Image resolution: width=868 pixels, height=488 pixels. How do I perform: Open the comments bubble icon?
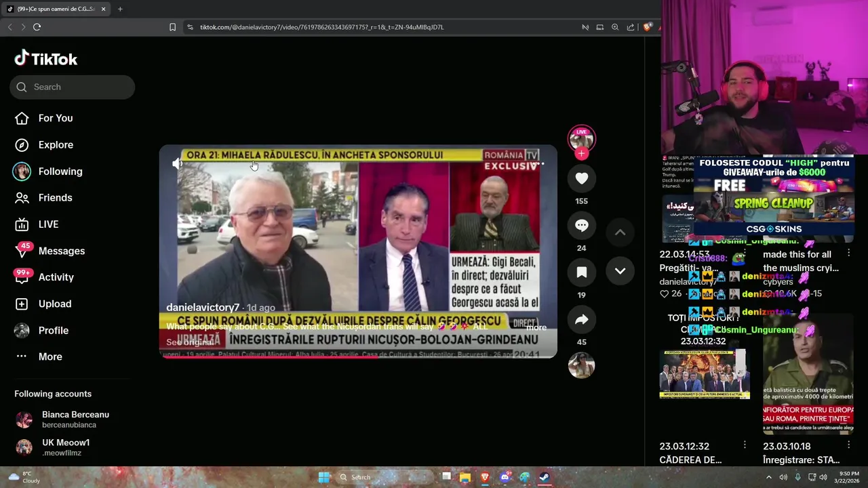point(581,225)
